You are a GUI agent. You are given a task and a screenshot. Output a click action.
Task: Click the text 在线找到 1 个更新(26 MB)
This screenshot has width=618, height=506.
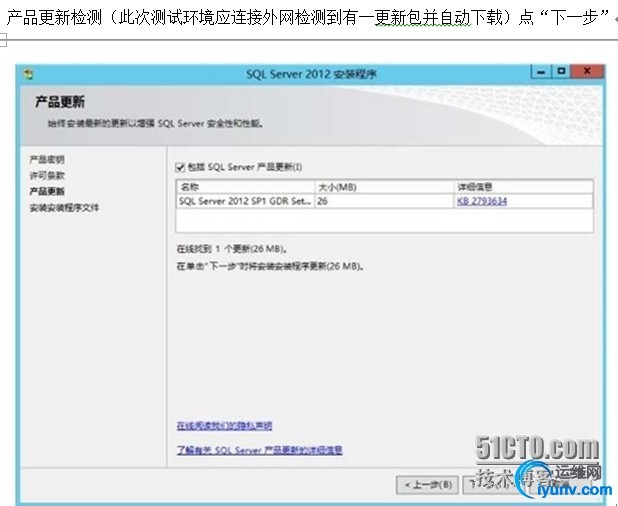point(232,249)
